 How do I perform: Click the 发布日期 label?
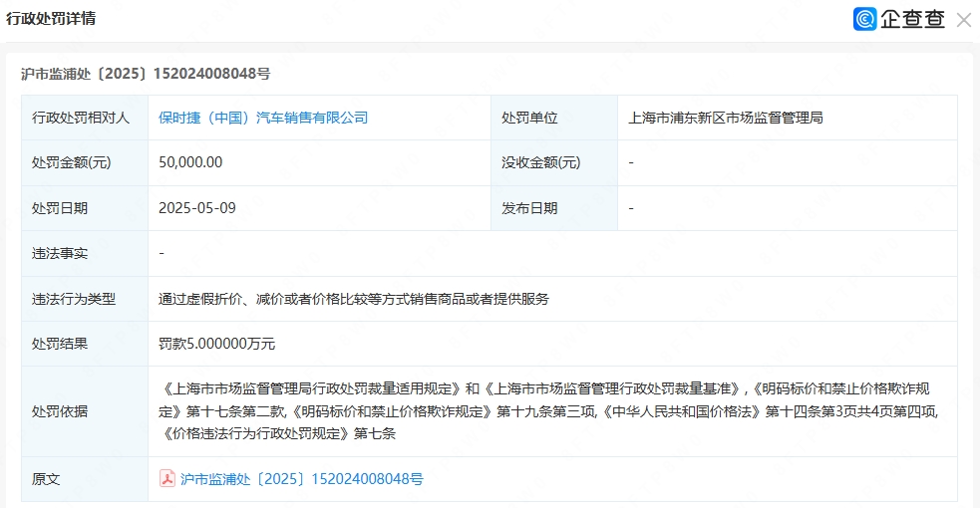click(528, 208)
